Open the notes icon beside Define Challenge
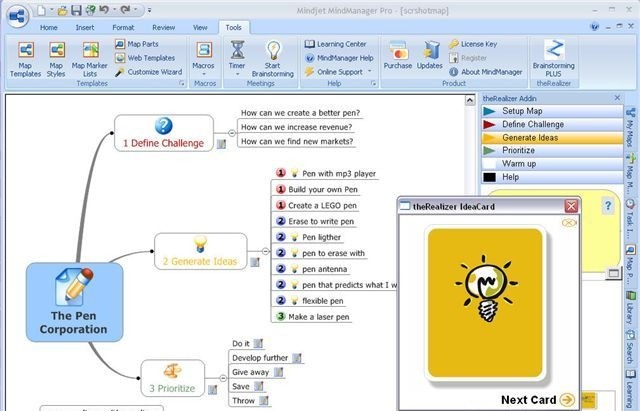 tap(221, 144)
